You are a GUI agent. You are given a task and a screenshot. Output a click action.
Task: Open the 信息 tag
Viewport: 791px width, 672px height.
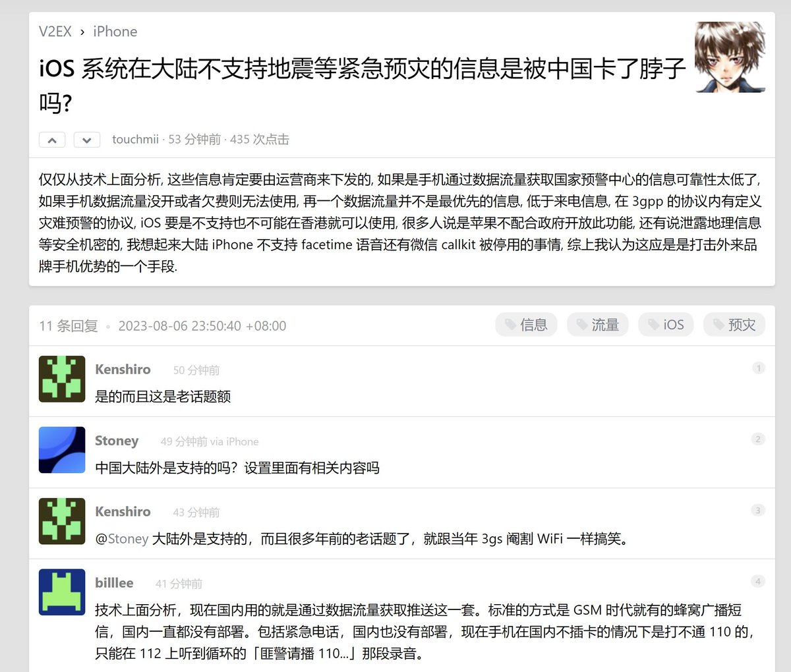pyautogui.click(x=526, y=325)
